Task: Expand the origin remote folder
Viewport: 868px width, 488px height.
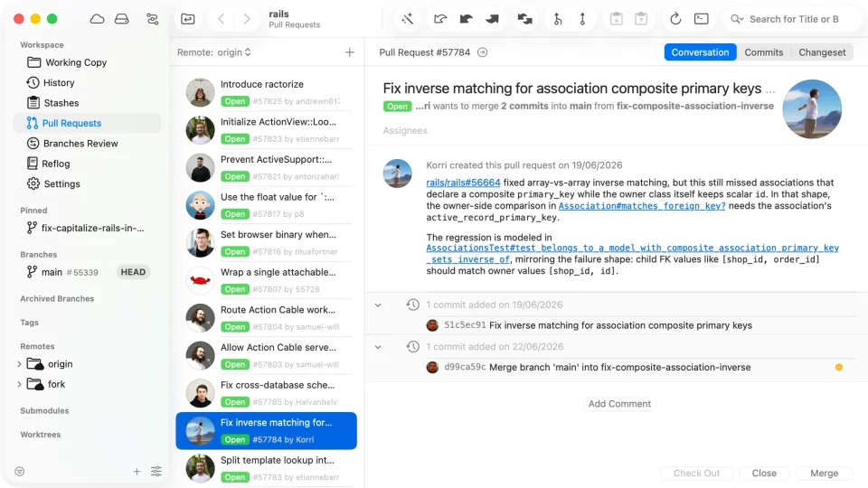Action: coord(19,364)
